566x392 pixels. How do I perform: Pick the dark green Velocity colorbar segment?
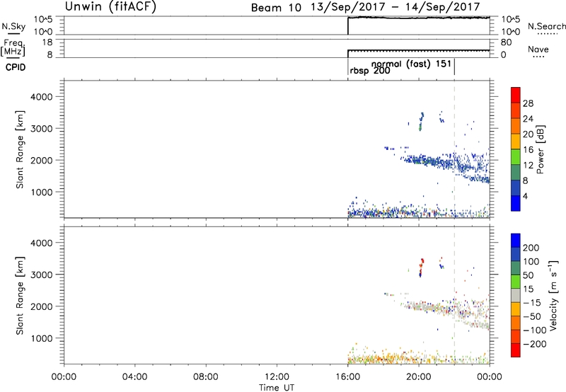click(516, 268)
